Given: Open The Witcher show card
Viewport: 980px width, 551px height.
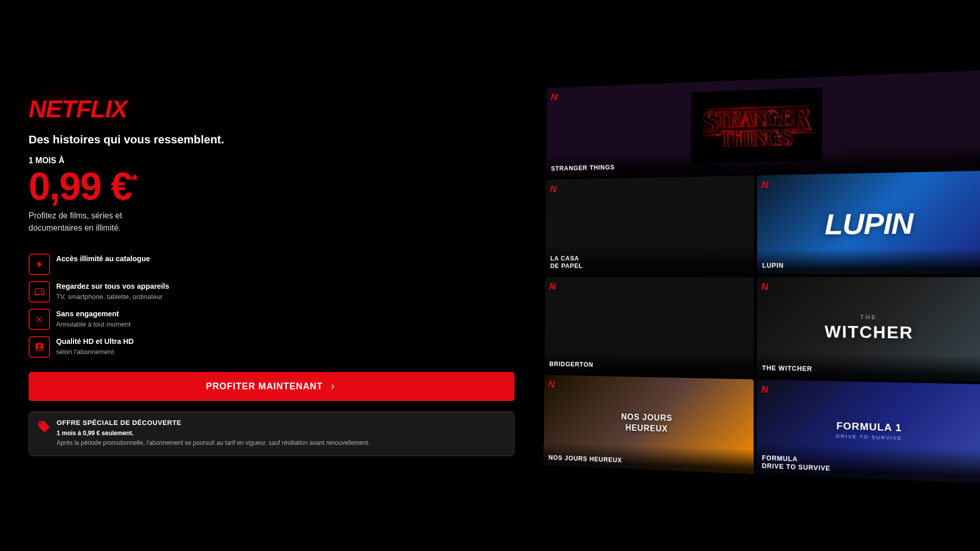Looking at the screenshot, I should (868, 328).
